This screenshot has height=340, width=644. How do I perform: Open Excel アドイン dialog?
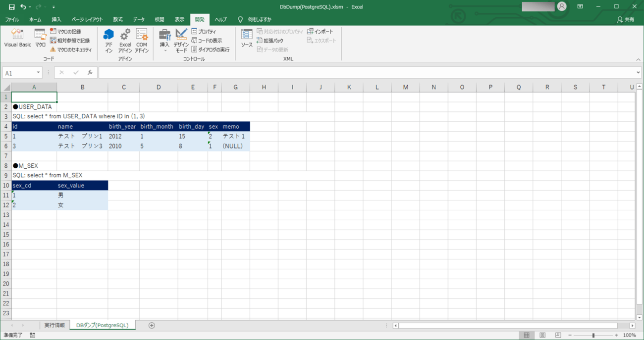(x=125, y=40)
